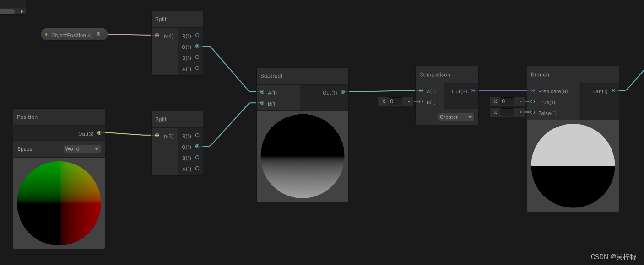Click the Out(1) output port of Branch node
The height and width of the screenshot is (265, 644).
click(613, 91)
